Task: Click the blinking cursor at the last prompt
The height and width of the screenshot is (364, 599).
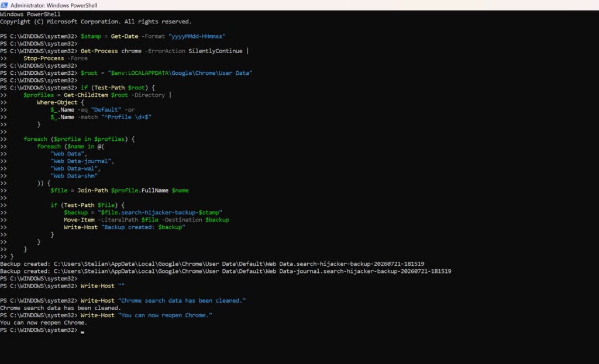Action: 82,331
